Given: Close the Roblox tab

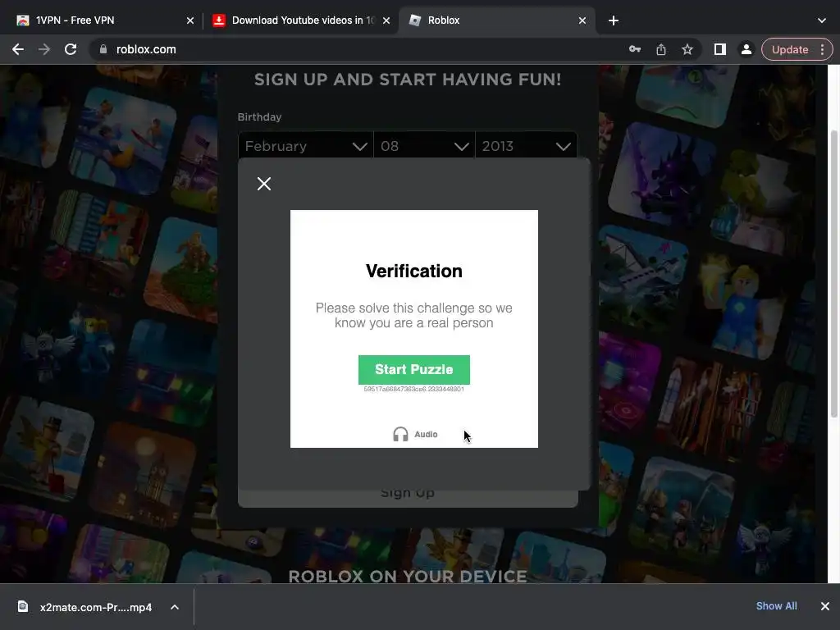Looking at the screenshot, I should tap(582, 21).
